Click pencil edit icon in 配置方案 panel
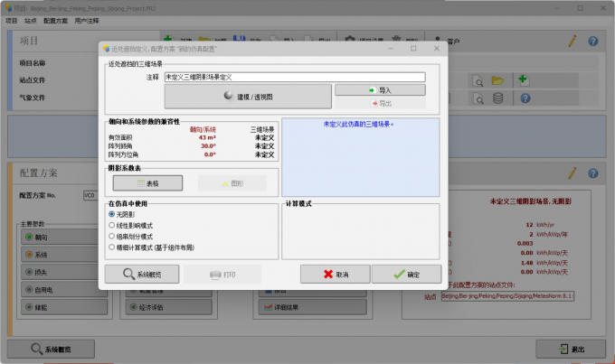This screenshot has width=615, height=364. click(x=572, y=173)
